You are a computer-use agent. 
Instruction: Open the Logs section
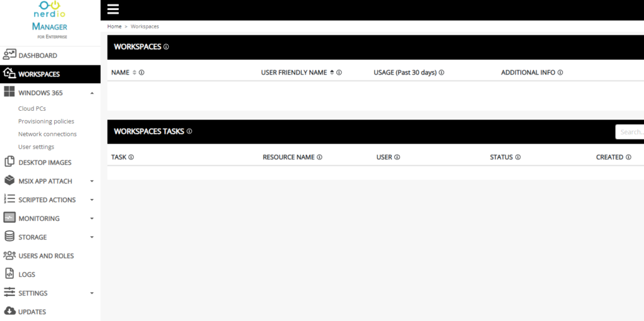(26, 274)
